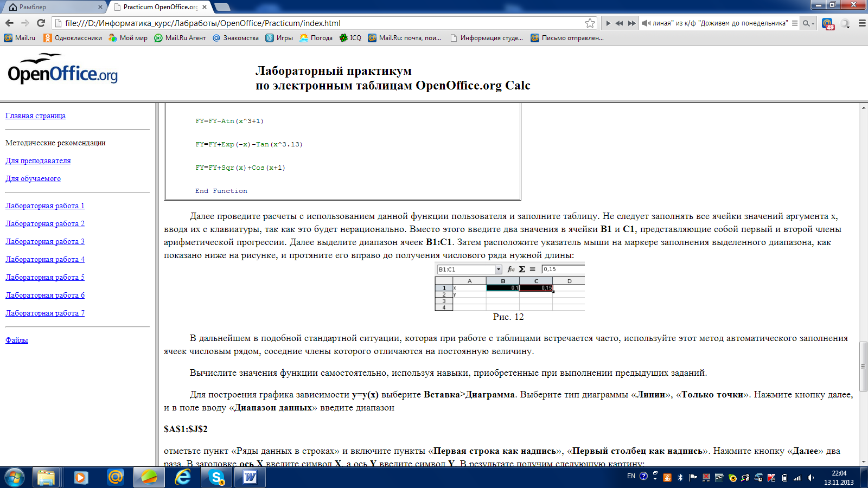Viewport: 868px width, 488px height.
Task: Click the OpenOffice.org logo
Action: [x=62, y=68]
